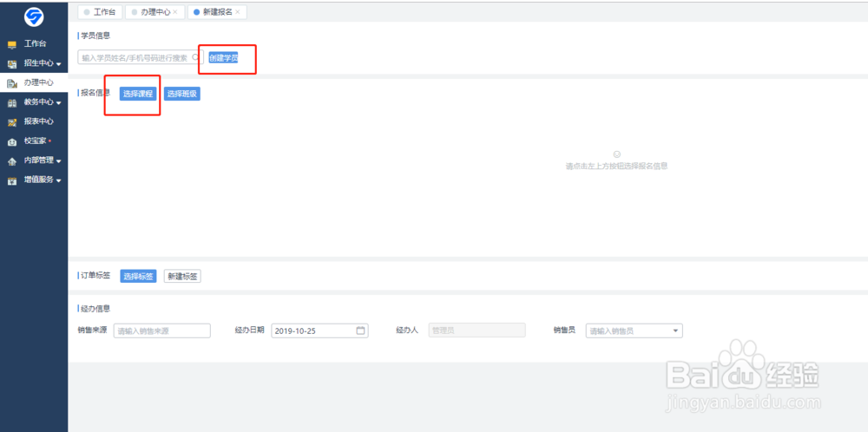Click the disabled 经办人 field

[477, 331]
